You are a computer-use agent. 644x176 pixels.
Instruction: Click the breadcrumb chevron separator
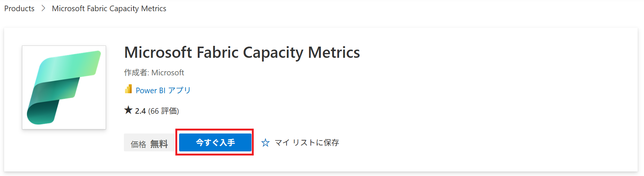click(x=43, y=9)
